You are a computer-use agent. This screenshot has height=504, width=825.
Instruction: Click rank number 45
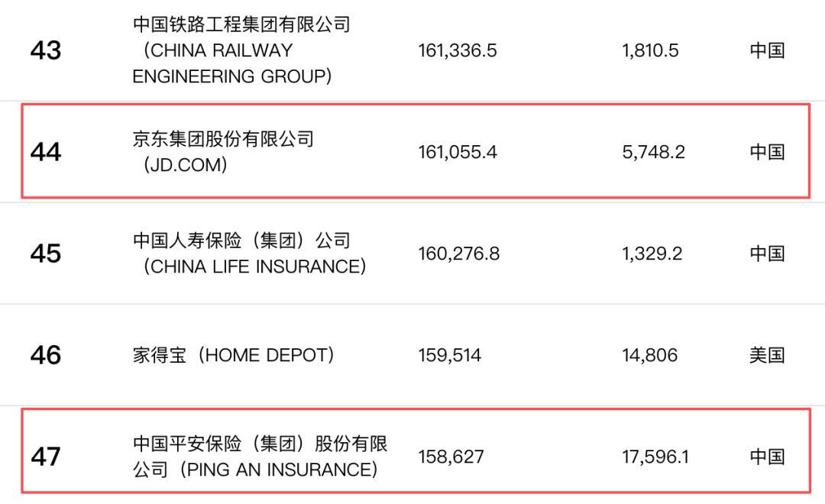pyautogui.click(x=45, y=254)
